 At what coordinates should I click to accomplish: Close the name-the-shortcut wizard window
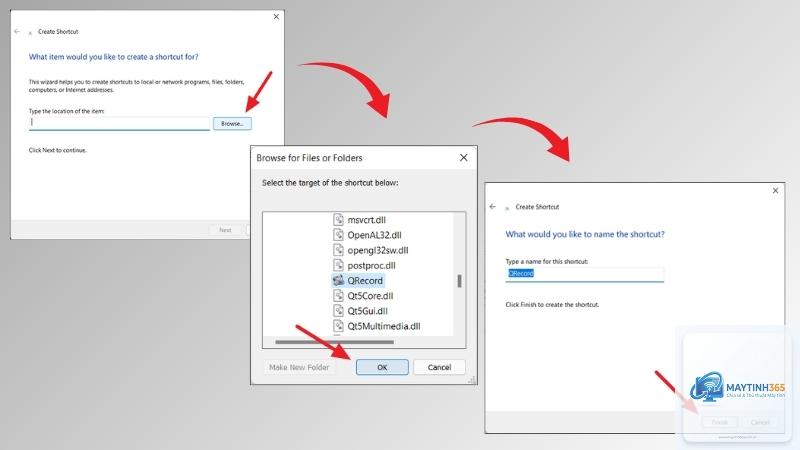tap(776, 190)
